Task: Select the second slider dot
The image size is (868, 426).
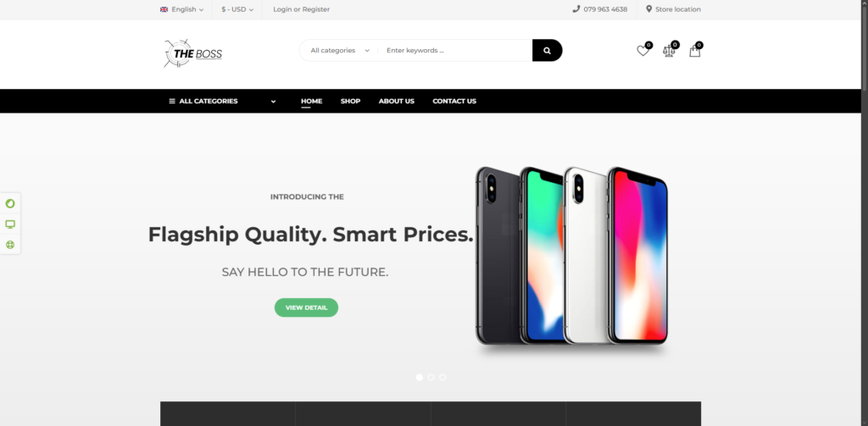Action: (x=431, y=378)
